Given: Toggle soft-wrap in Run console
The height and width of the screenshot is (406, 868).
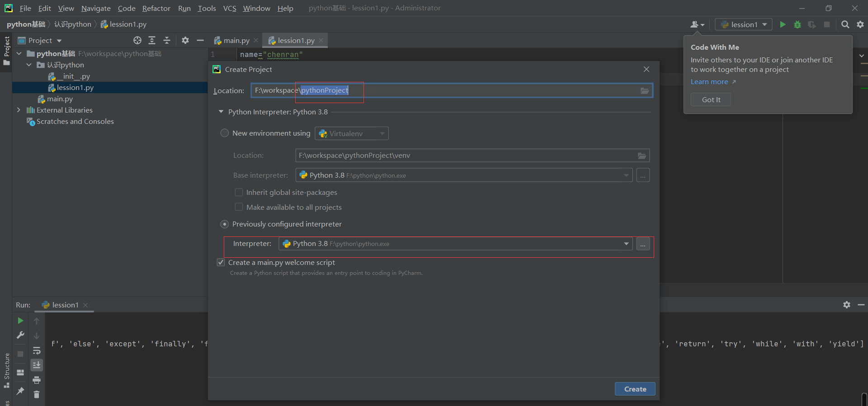Looking at the screenshot, I should (x=37, y=350).
